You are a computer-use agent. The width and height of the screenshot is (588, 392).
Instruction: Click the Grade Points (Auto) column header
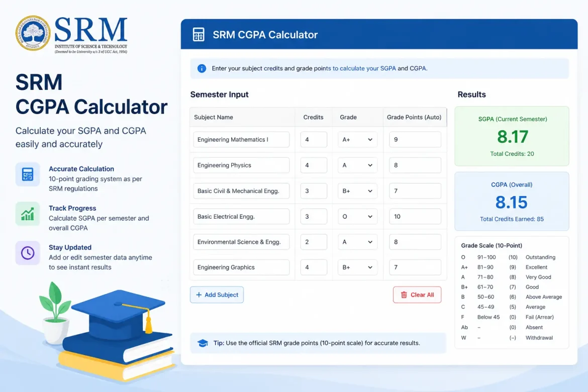414,117
